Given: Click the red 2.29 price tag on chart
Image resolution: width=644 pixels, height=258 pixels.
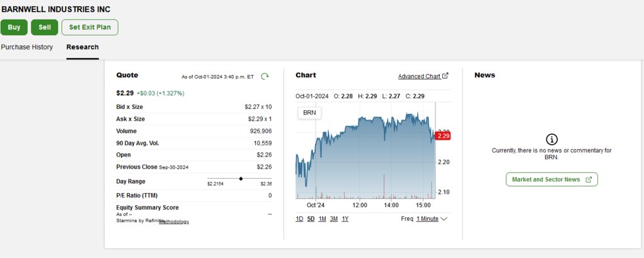Looking at the screenshot, I should tap(443, 135).
